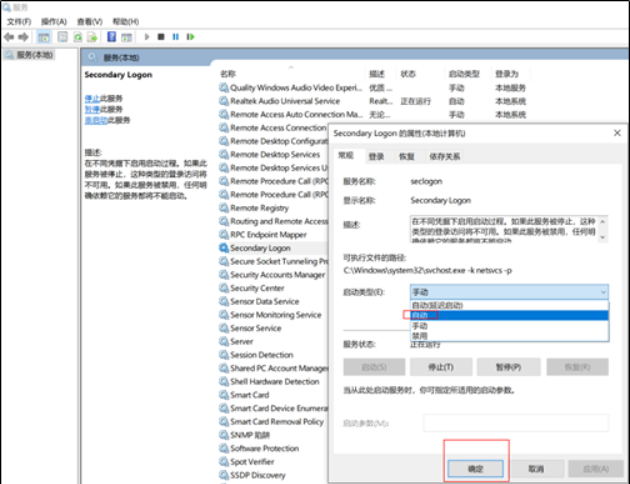
Task: Click the 确定 button
Action: [476, 468]
